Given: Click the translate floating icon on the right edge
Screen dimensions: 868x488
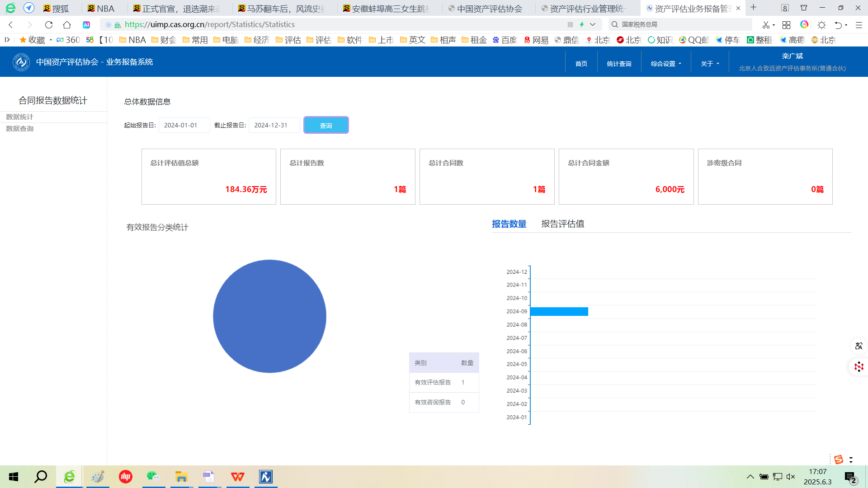Looking at the screenshot, I should pyautogui.click(x=859, y=346).
